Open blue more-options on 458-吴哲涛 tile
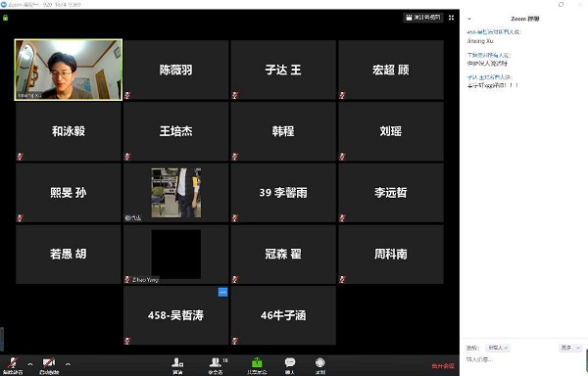Viewport: 588px width, 376px height. 222,292
